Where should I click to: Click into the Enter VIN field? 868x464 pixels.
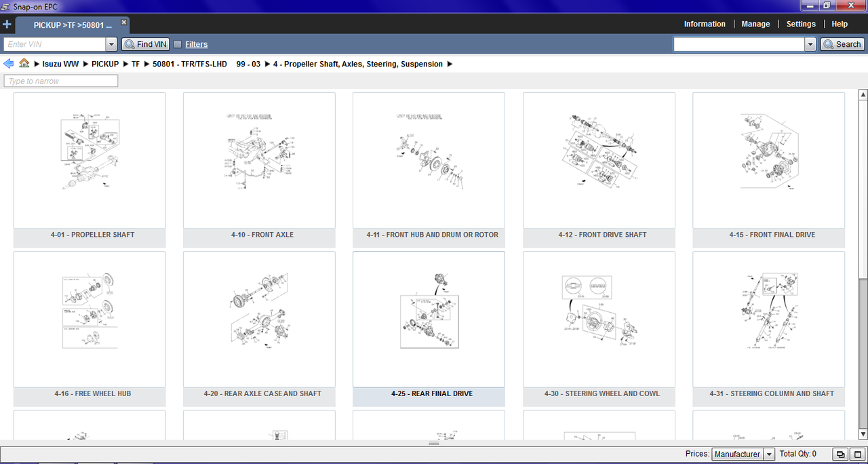[x=55, y=44]
